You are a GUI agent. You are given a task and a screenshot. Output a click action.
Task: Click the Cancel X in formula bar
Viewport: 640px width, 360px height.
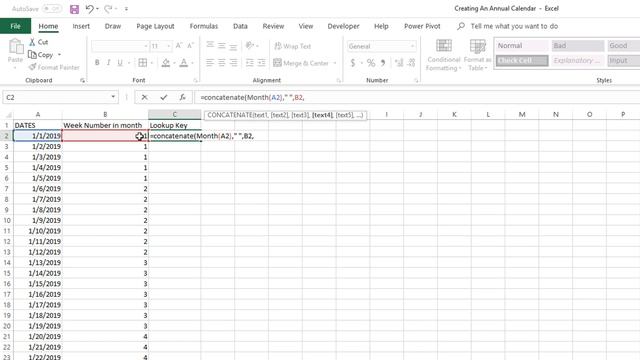(x=144, y=97)
